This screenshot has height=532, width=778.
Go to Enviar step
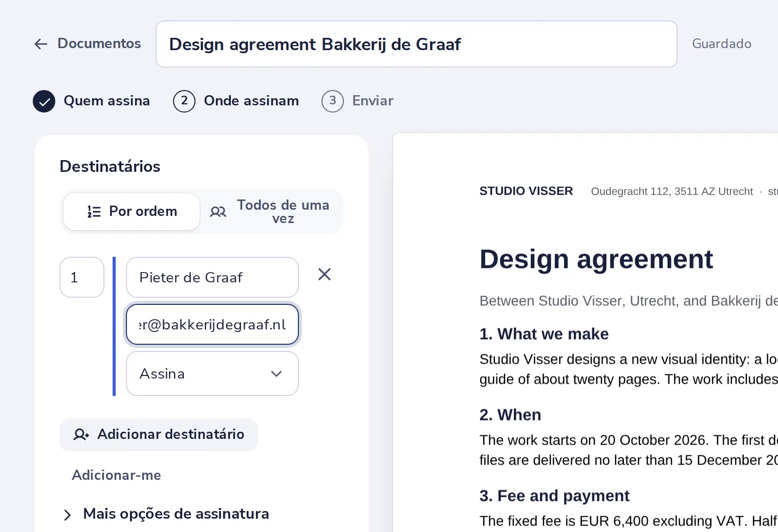(x=357, y=101)
